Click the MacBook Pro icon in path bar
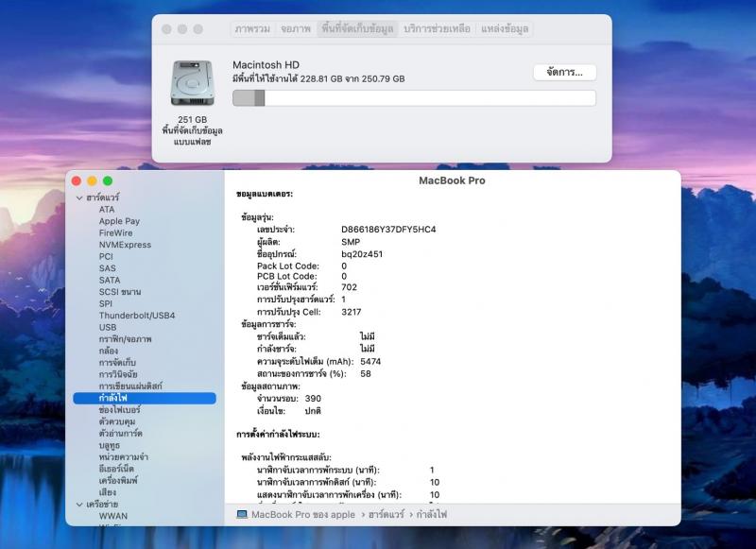Viewport: 756px width, 549px height. [x=242, y=515]
